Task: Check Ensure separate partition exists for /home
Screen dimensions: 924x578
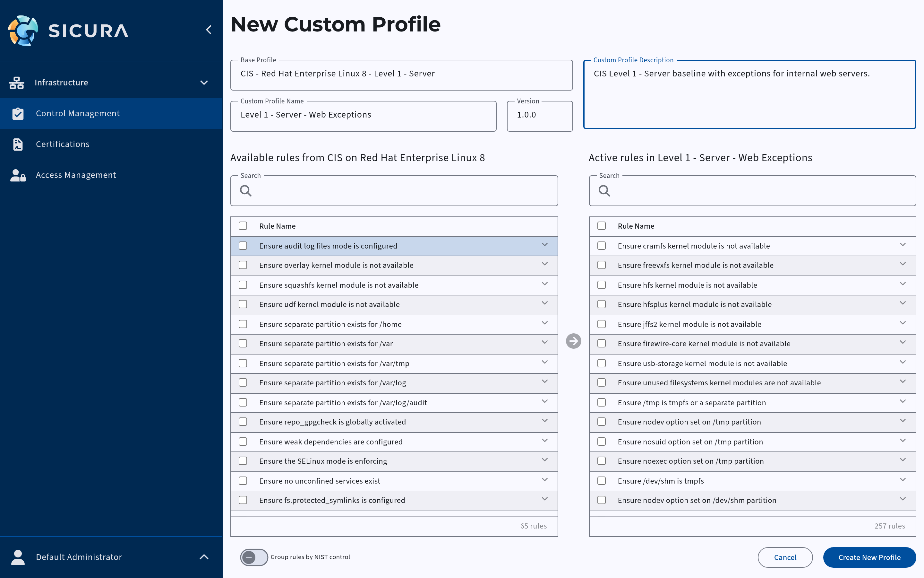Action: [x=243, y=324]
